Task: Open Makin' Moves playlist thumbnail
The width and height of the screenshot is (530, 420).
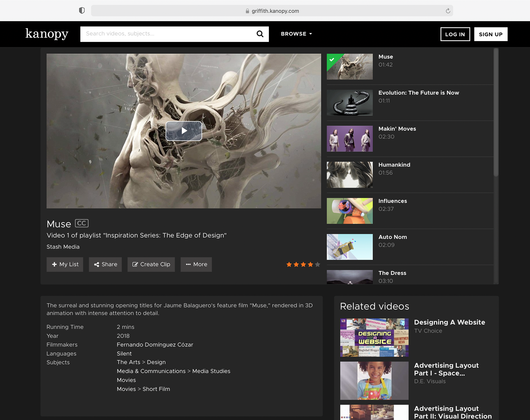Action: tap(350, 139)
